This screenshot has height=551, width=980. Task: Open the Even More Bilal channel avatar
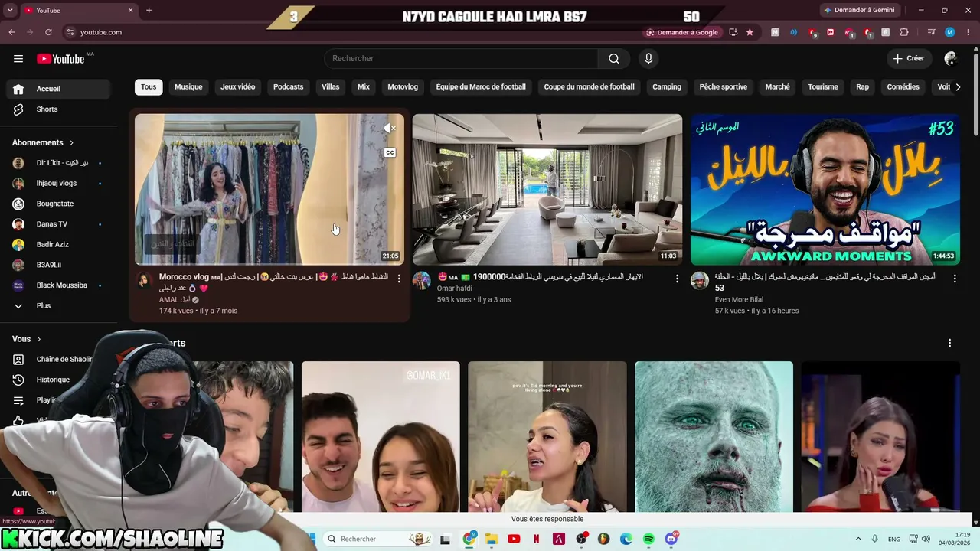point(700,281)
